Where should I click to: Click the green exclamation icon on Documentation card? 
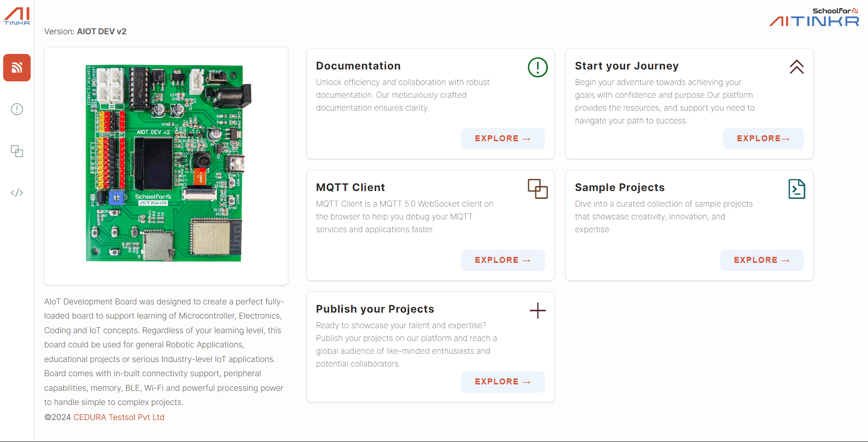pos(538,67)
